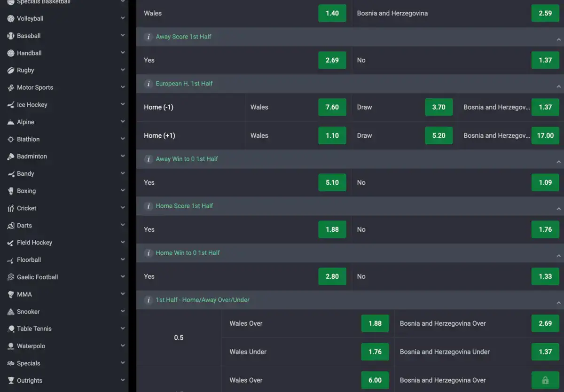Click the Table Tennis paddle icon
The width and height of the screenshot is (564, 392).
11,329
